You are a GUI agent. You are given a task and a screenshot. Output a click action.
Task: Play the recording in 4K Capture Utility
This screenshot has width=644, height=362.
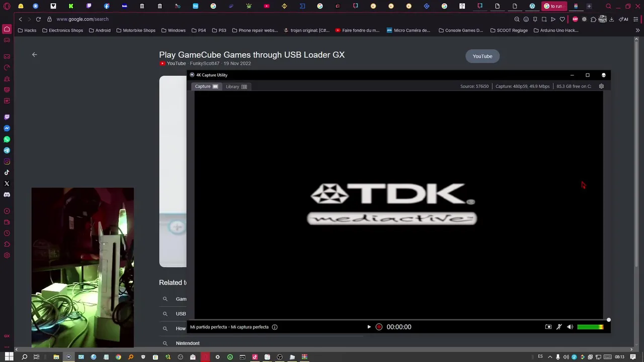coord(369,327)
